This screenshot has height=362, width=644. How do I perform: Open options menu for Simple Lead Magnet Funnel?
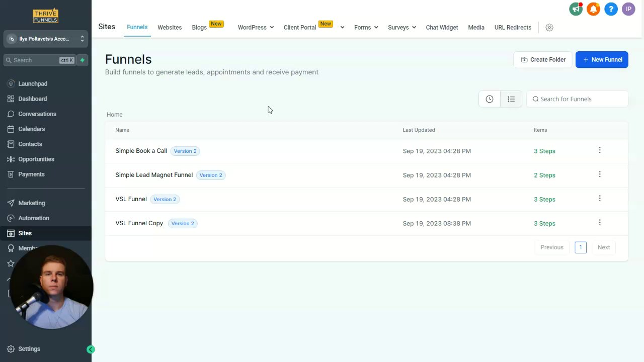pyautogui.click(x=600, y=174)
